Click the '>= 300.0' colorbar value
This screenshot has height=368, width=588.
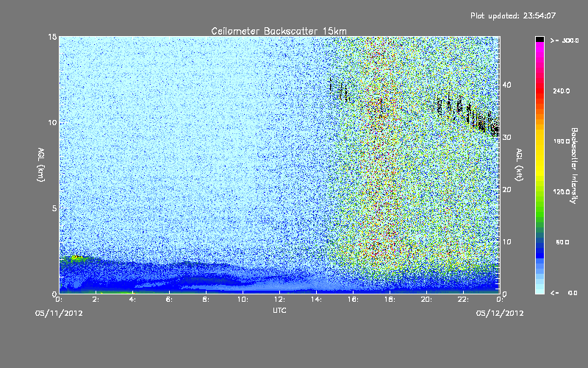point(564,40)
